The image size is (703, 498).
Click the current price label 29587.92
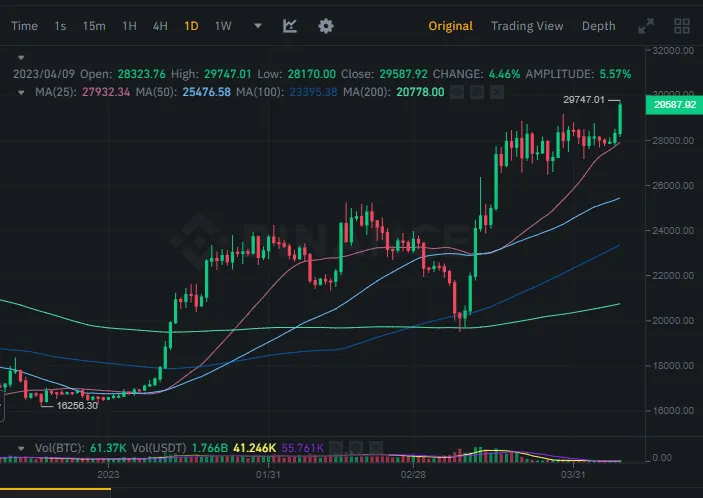point(674,105)
